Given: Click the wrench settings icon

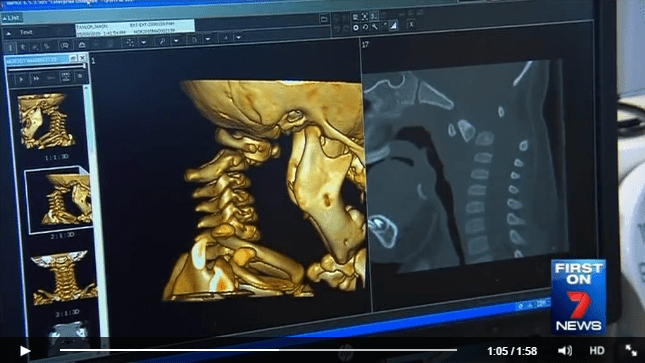Looking at the screenshot, I should [x=375, y=27].
